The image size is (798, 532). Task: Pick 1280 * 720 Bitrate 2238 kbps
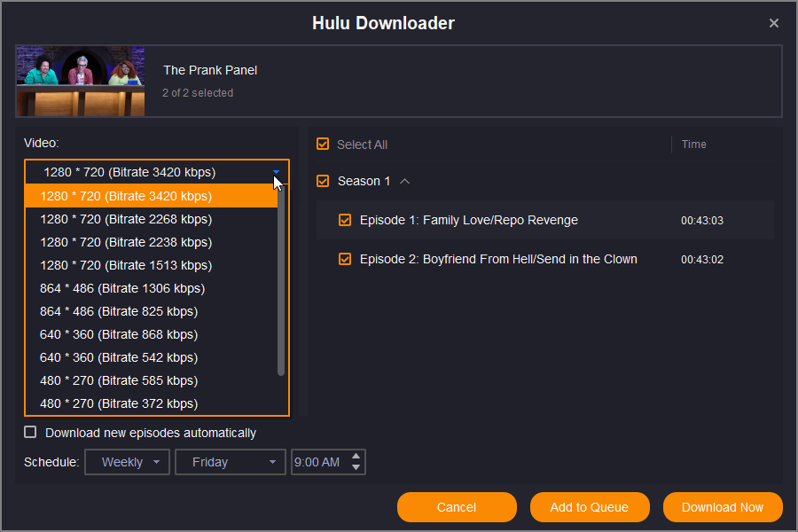tap(151, 242)
